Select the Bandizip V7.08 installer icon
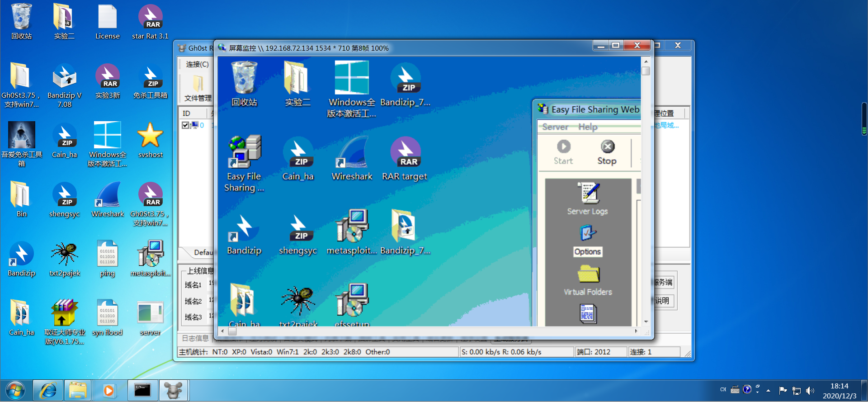 click(x=65, y=85)
